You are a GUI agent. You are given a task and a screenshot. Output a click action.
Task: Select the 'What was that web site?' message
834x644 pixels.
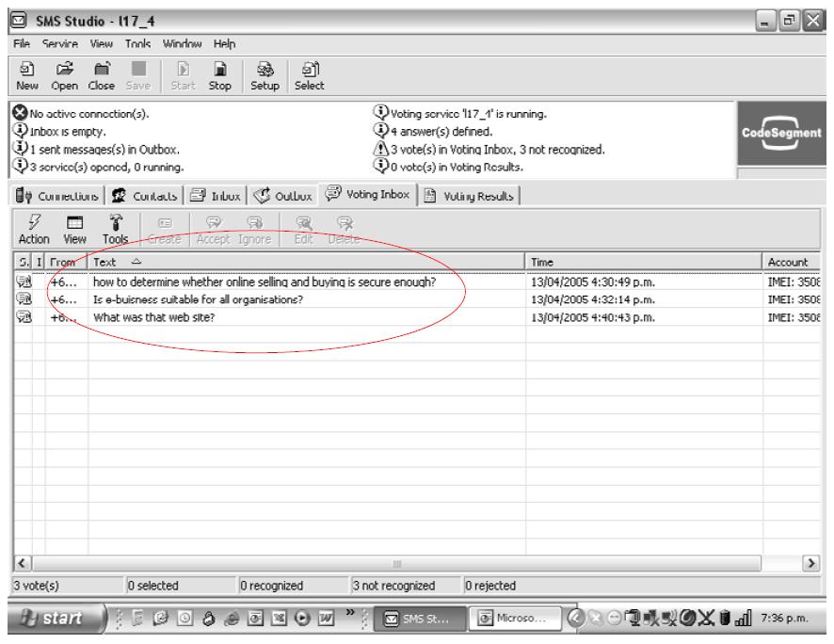[x=153, y=317]
